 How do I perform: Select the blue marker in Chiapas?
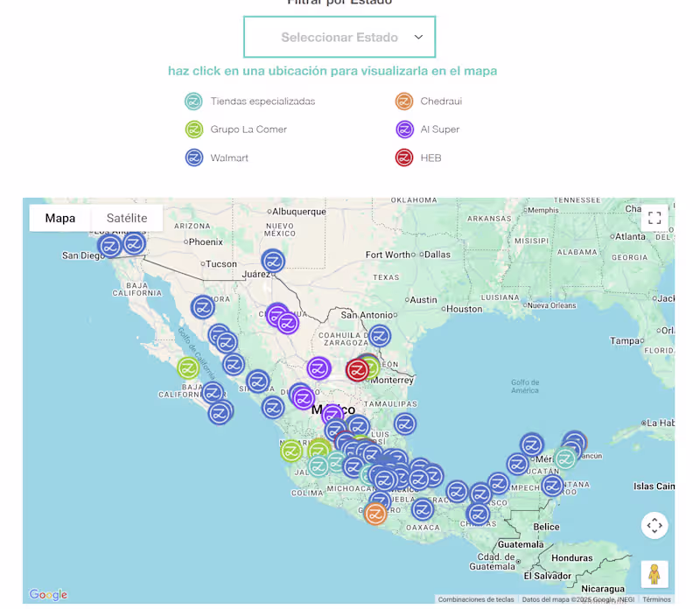tap(478, 514)
